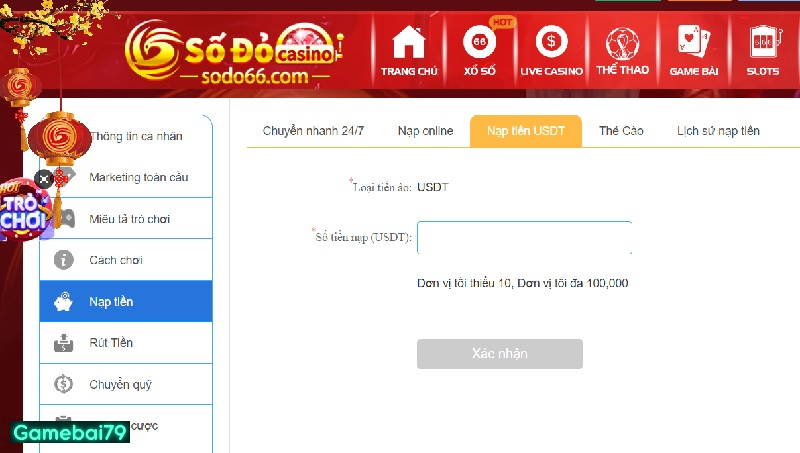The image size is (800, 453).
Task: Close the floating Trò Chơi banner
Action: (43, 179)
